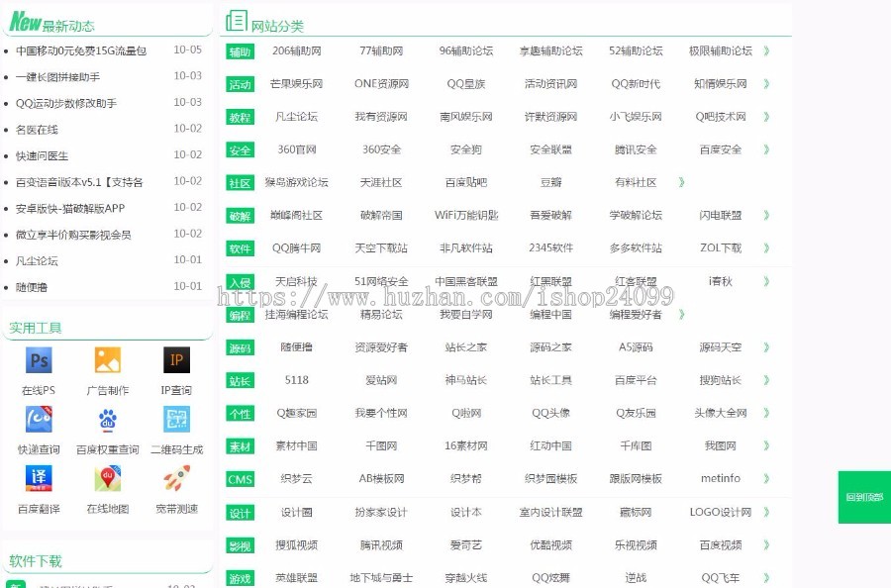Visit the metinfo link
891x588 pixels.
click(x=721, y=479)
